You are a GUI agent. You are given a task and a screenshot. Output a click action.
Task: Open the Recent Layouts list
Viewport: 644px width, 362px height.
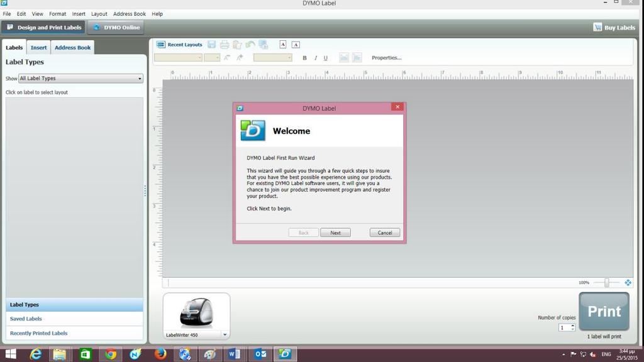tap(180, 45)
